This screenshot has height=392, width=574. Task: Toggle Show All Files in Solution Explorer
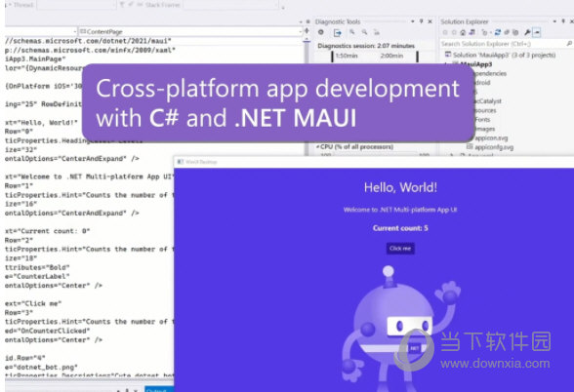tap(515, 32)
